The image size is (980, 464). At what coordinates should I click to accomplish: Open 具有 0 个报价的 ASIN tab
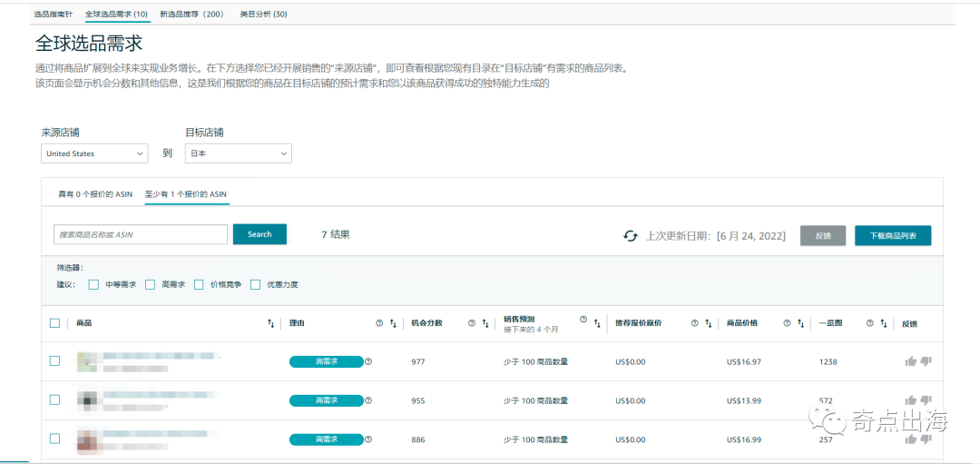click(95, 194)
